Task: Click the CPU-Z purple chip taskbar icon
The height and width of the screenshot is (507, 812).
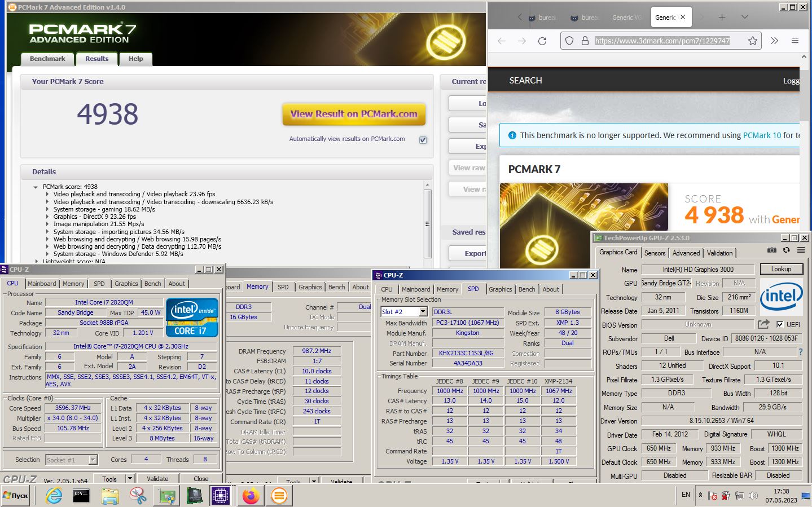Action: tap(220, 496)
